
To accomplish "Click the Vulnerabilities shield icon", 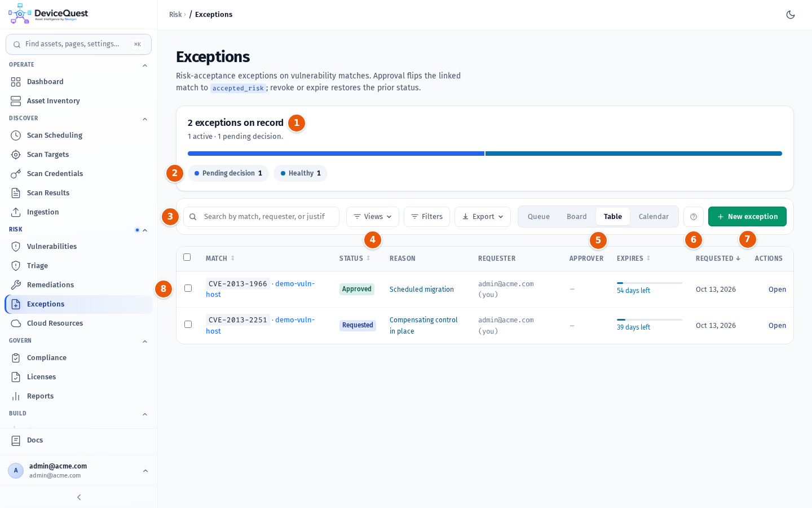I will point(16,247).
